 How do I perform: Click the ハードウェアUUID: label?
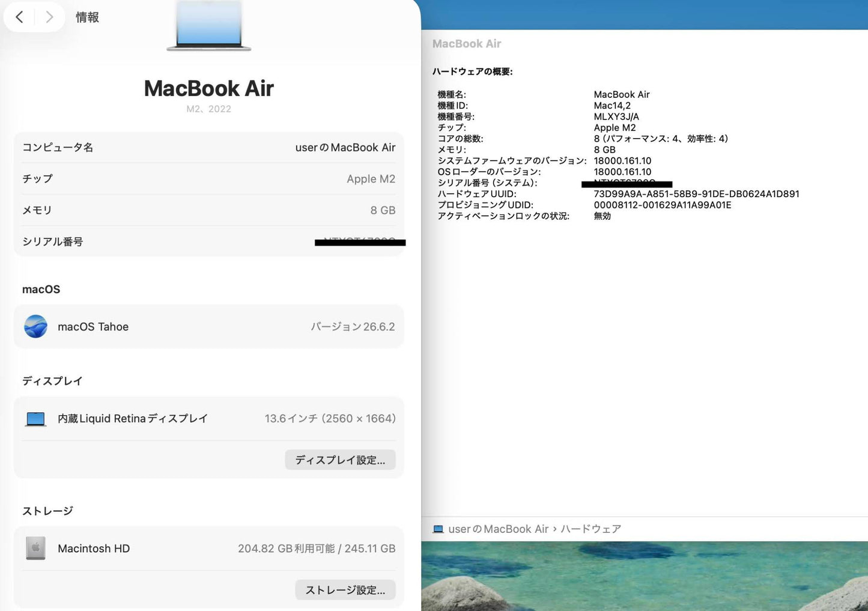coord(477,194)
